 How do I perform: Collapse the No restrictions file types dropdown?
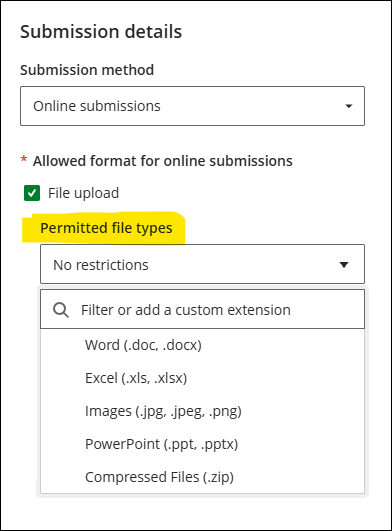tap(202, 264)
